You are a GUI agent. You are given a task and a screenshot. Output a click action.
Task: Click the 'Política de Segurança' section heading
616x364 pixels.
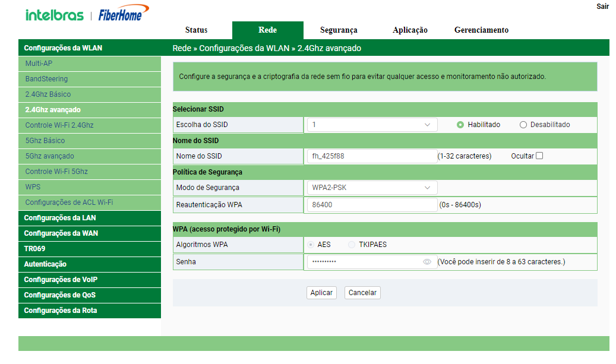click(207, 172)
